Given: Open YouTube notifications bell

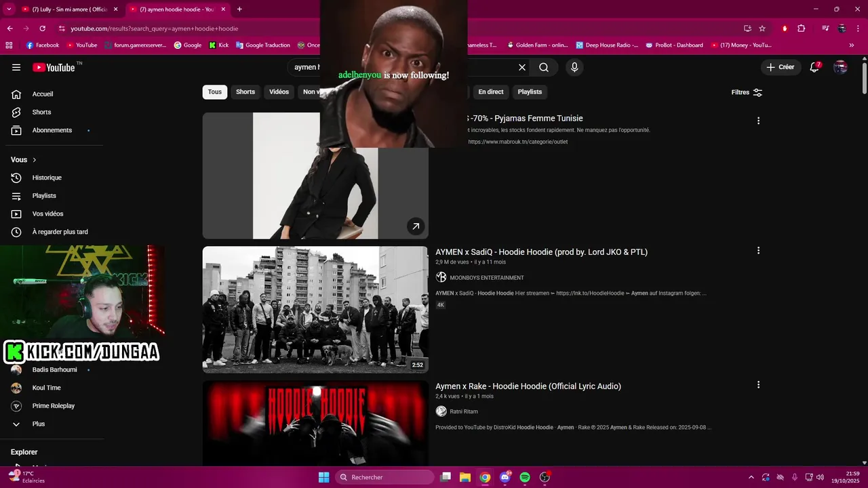Looking at the screenshot, I should [815, 67].
